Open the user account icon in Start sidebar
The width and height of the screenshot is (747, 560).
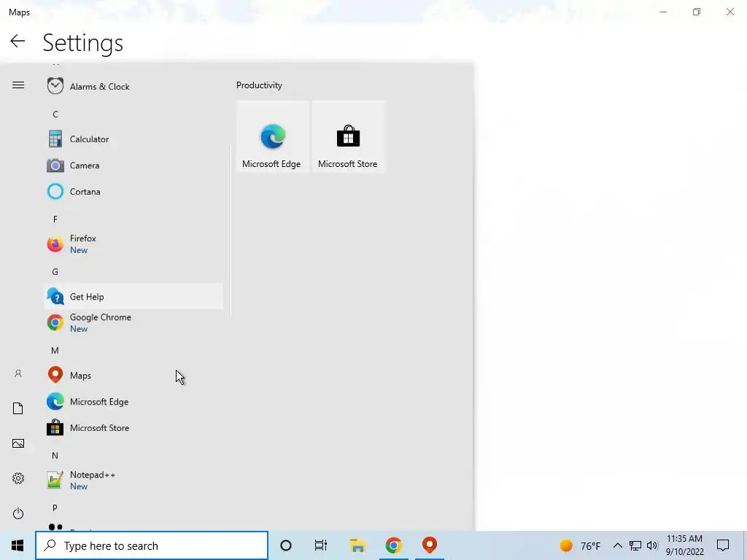[18, 374]
